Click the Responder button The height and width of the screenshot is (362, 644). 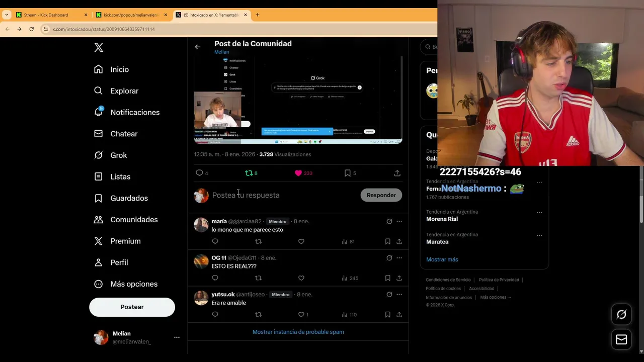(x=381, y=195)
